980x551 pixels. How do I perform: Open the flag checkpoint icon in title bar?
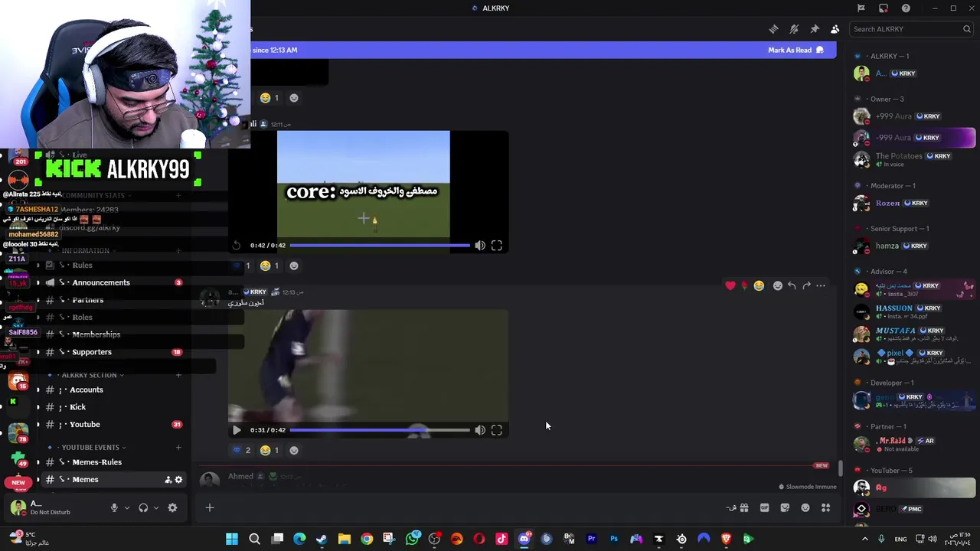coord(861,8)
